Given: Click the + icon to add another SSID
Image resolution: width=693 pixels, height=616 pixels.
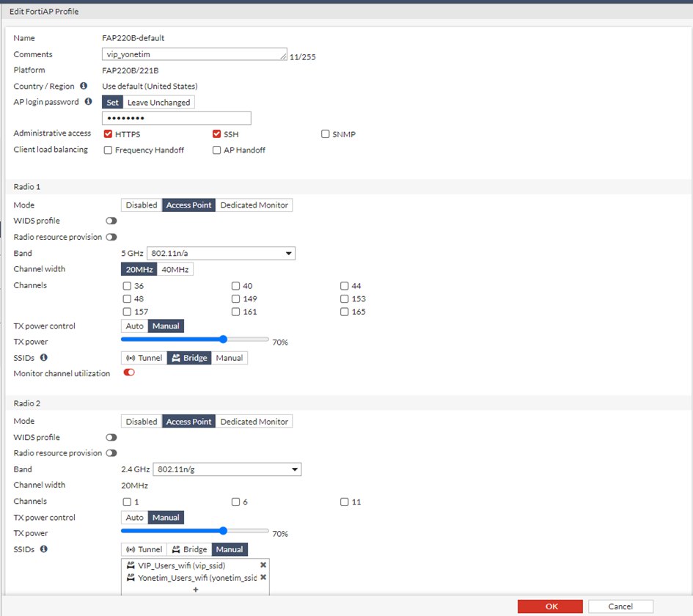Looking at the screenshot, I should (196, 588).
